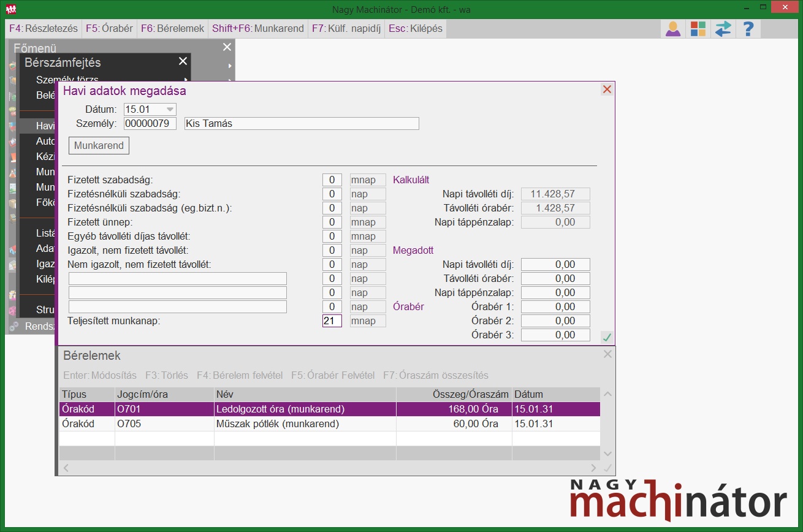Focus the Egyéb távolléti díjas távollét field

(332, 237)
